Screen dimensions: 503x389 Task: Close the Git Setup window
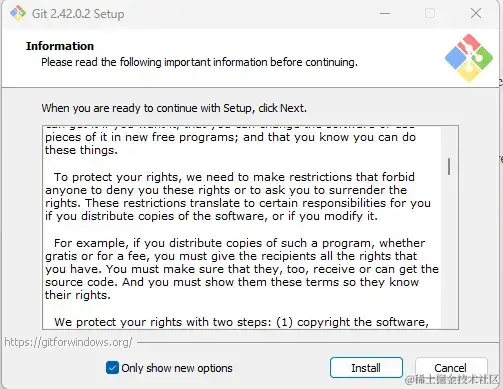pos(476,13)
